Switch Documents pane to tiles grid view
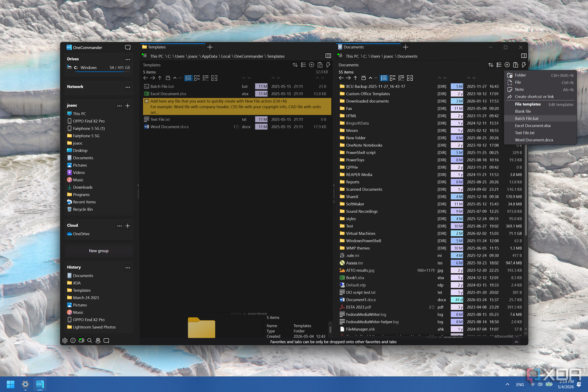 [410, 78]
